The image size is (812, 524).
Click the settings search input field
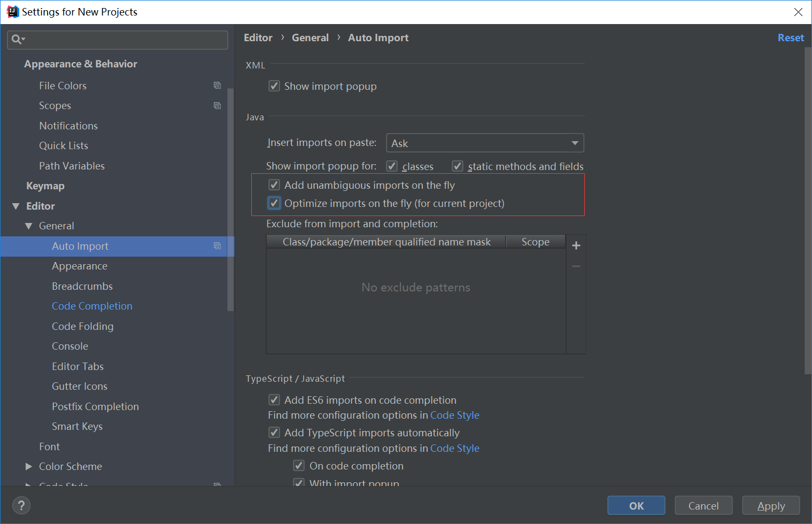(118, 40)
